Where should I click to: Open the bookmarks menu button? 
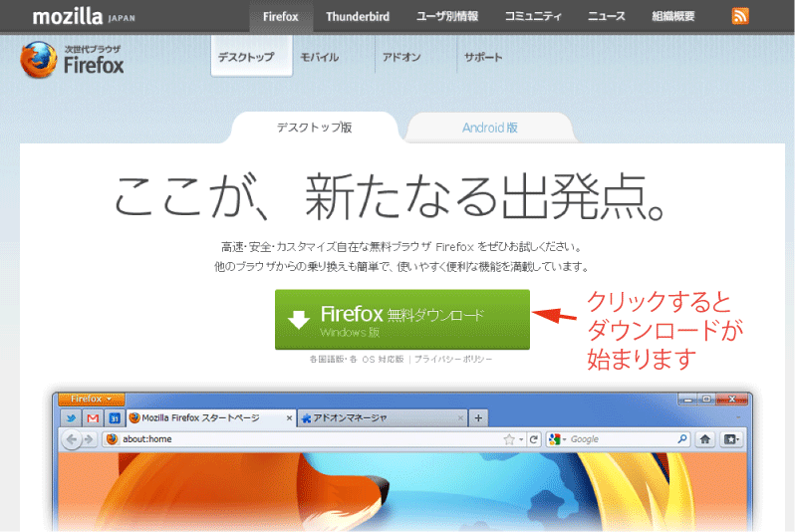tap(731, 439)
